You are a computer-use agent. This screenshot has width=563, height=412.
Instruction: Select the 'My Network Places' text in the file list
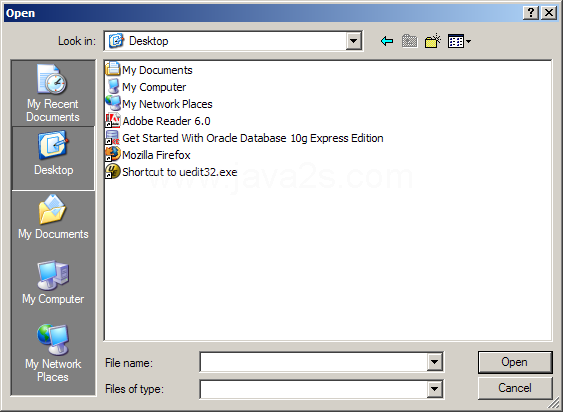167,104
